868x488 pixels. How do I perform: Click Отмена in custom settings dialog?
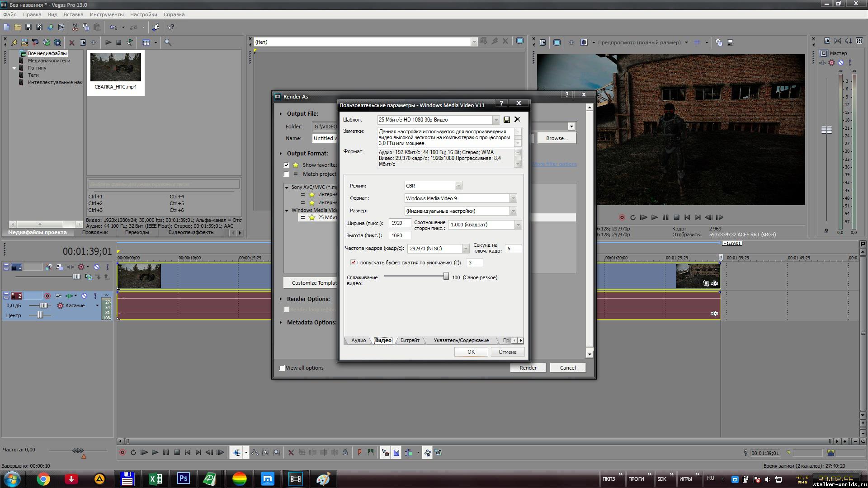coord(507,352)
